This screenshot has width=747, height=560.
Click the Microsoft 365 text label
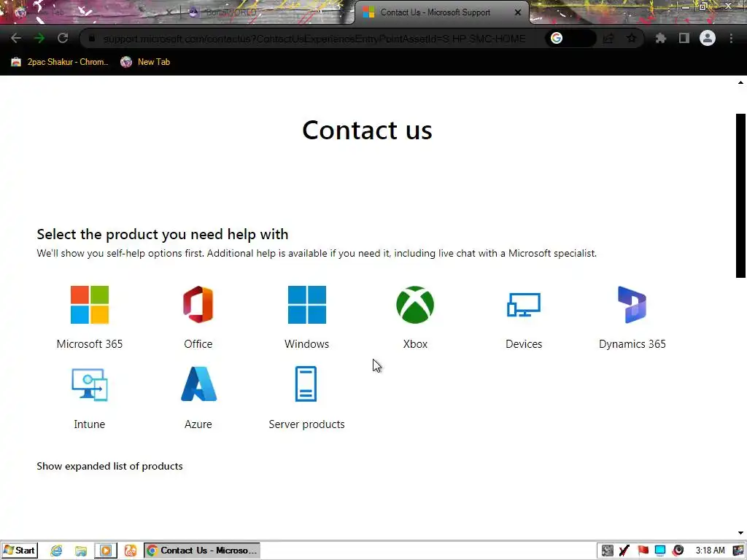(90, 344)
